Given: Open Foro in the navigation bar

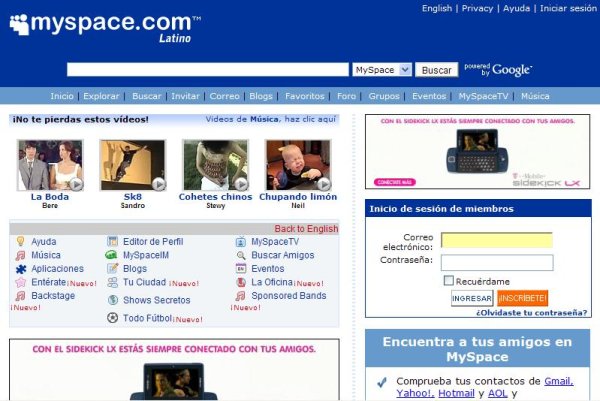Looking at the screenshot, I should (346, 96).
